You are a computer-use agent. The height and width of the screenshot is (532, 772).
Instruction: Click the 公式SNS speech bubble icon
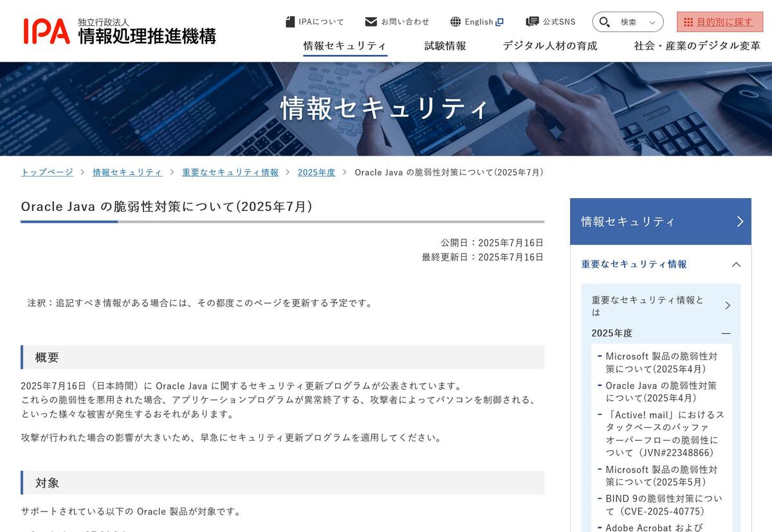coord(532,22)
